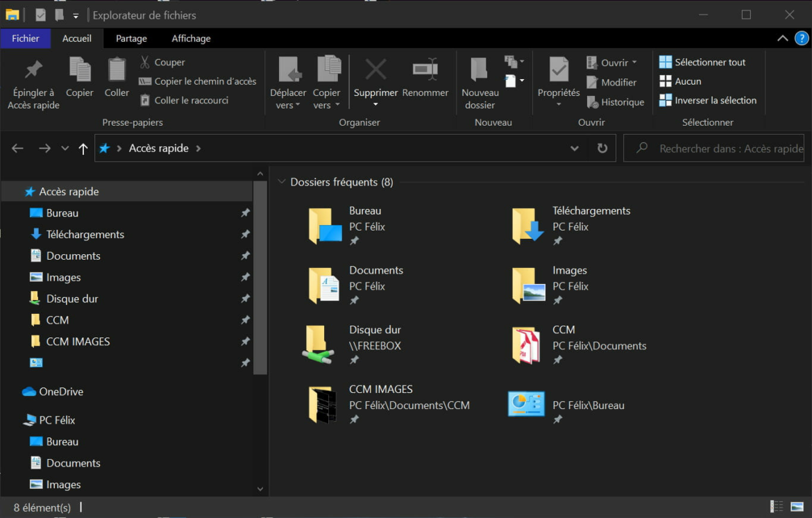Collapse the Dossiers fréquents group

pyautogui.click(x=282, y=182)
